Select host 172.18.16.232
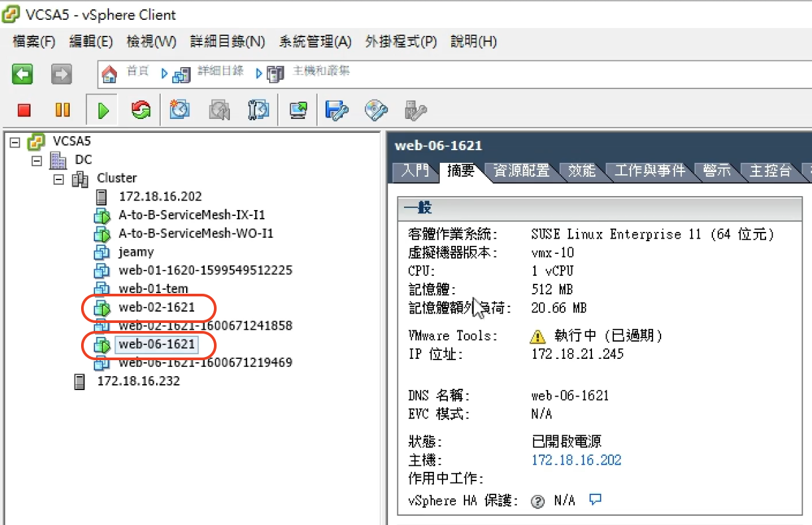Image resolution: width=812 pixels, height=525 pixels. pos(139,381)
